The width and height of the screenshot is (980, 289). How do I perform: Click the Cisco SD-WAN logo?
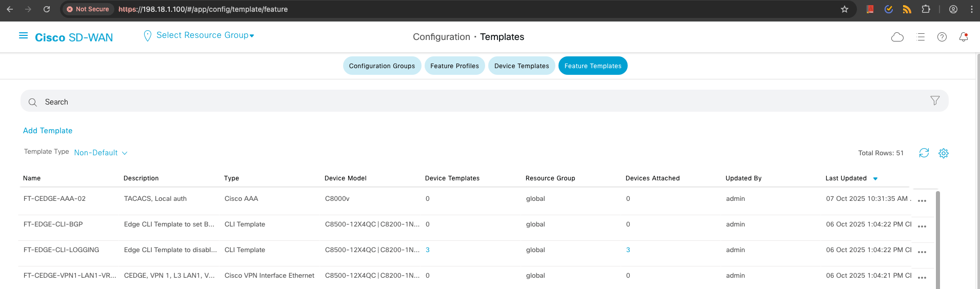coord(74,37)
